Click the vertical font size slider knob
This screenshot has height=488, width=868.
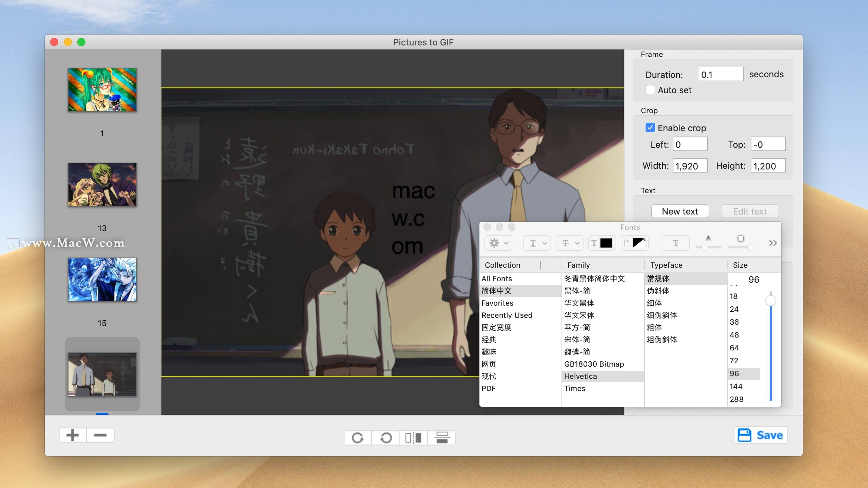tap(771, 301)
